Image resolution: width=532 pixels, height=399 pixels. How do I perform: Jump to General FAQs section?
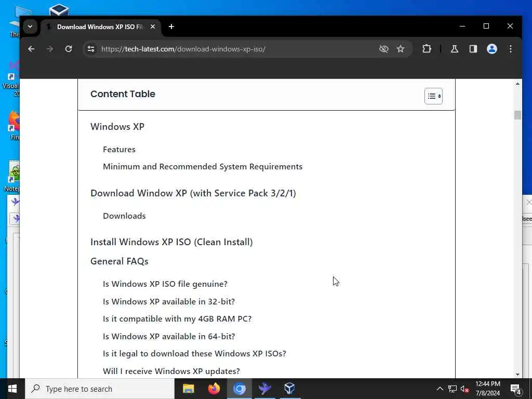(x=119, y=261)
